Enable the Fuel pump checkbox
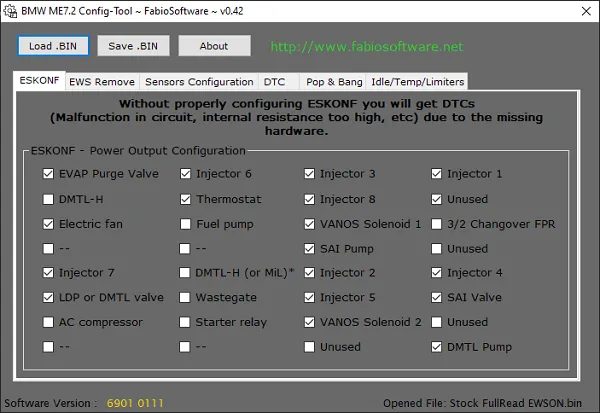 click(x=185, y=224)
